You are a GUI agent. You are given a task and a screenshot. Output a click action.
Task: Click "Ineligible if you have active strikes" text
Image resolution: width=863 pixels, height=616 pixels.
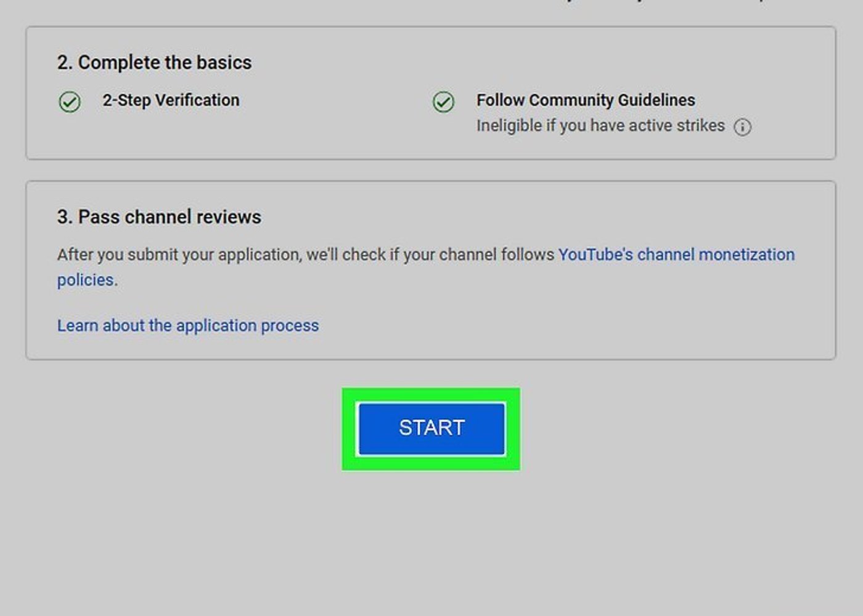(x=600, y=126)
